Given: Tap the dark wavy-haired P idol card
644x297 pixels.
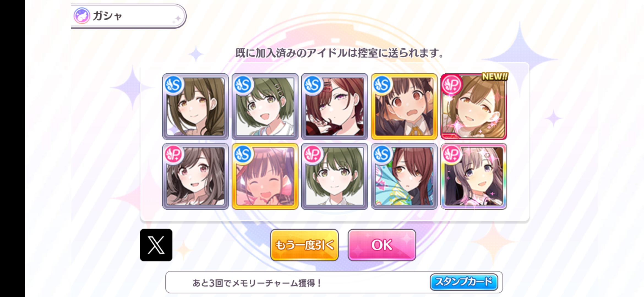Looking at the screenshot, I should 195,176.
